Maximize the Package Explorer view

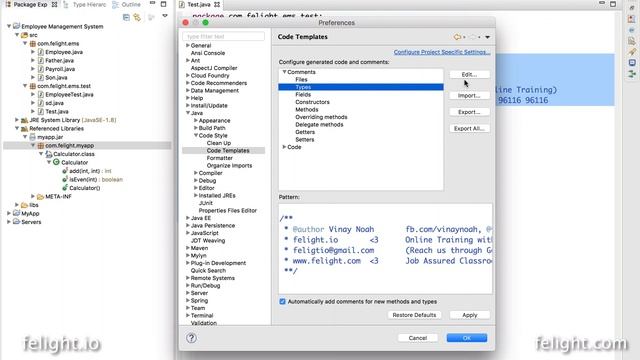tap(164, 4)
